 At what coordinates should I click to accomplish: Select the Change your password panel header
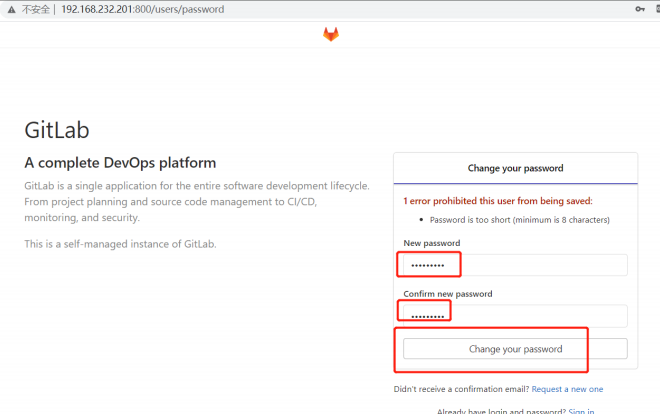pos(515,168)
